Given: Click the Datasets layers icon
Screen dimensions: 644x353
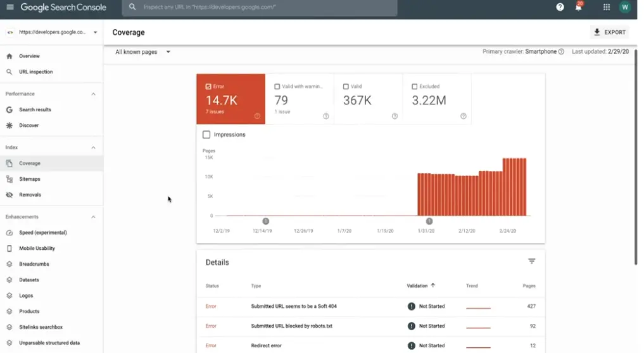Looking at the screenshot, I should [9, 280].
